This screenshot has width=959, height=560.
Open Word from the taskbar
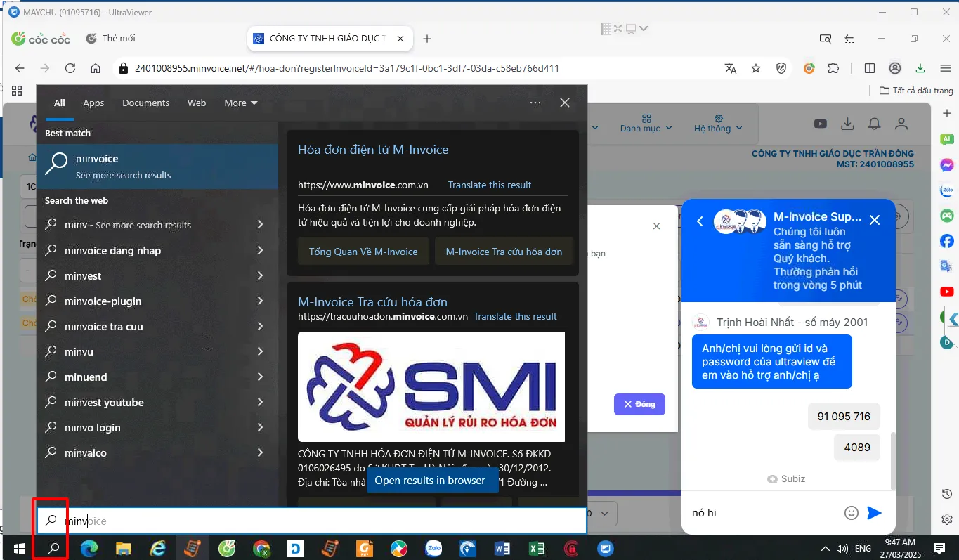(502, 549)
